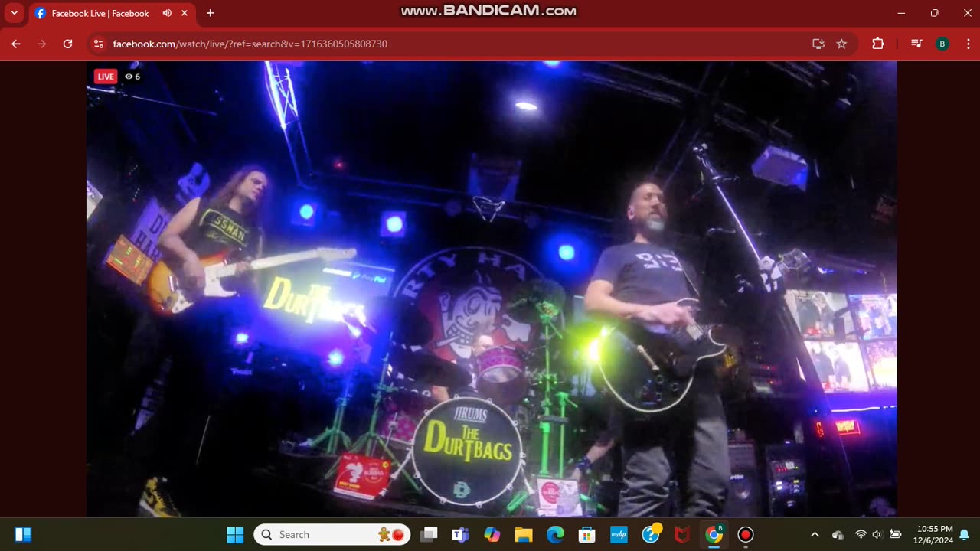Open the HP Support Assistant question-mark icon
The image size is (980, 551).
tap(651, 534)
